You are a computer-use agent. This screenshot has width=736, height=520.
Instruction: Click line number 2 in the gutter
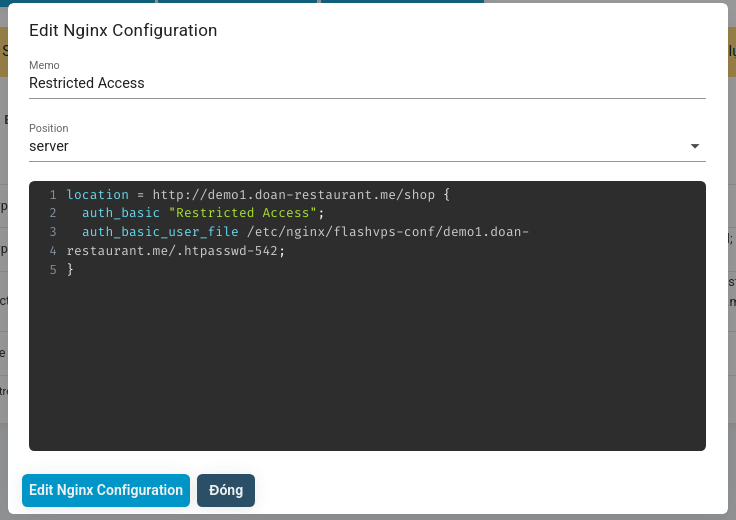tap(52, 213)
